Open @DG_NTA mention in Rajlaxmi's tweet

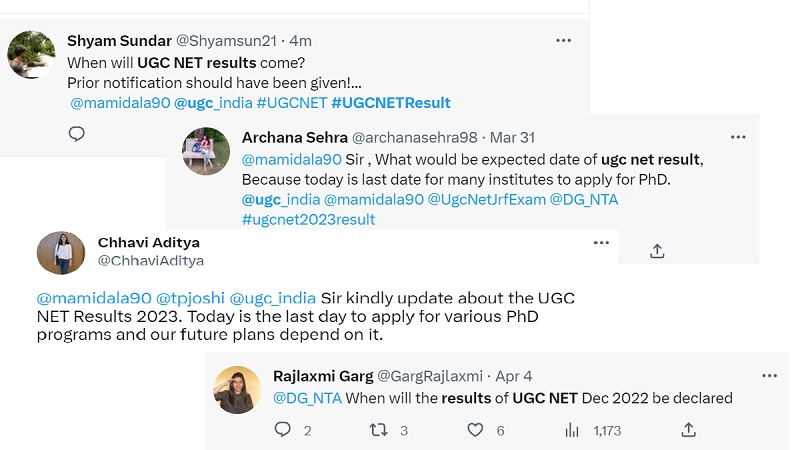[x=307, y=398]
